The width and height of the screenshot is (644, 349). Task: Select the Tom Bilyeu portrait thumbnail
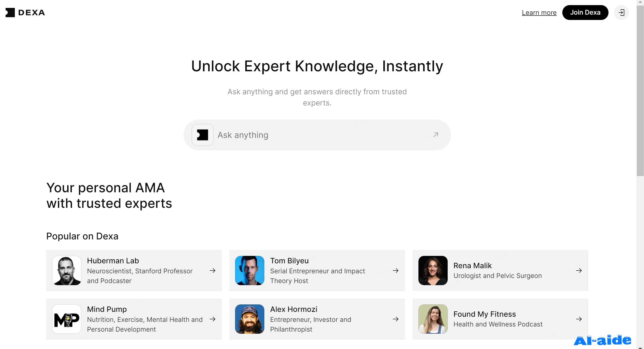249,271
